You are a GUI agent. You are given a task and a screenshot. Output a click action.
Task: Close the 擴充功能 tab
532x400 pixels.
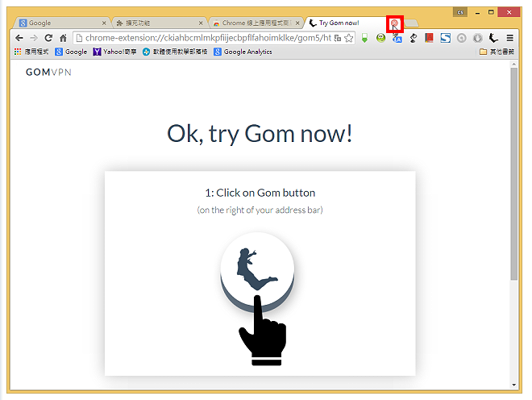tap(201, 23)
